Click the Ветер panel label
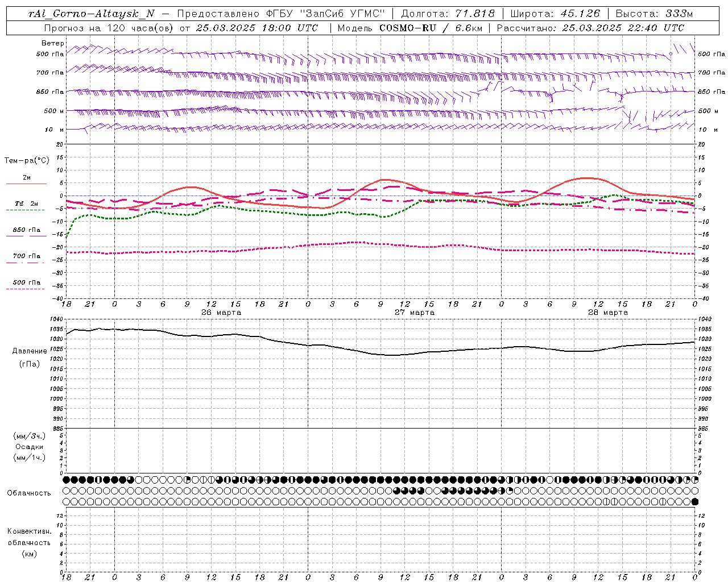The image size is (728, 582). coord(52,43)
